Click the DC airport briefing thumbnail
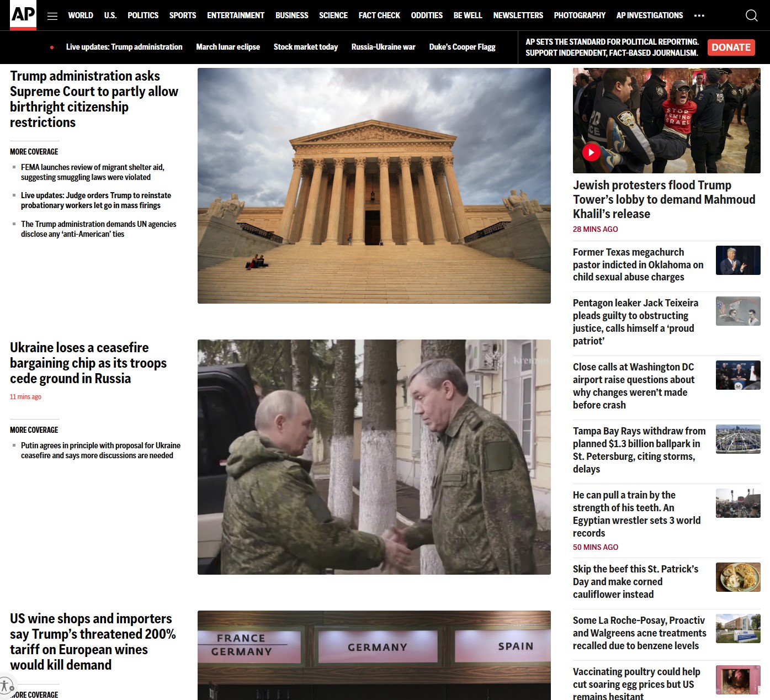Viewport: 770px width, 700px height. [738, 375]
